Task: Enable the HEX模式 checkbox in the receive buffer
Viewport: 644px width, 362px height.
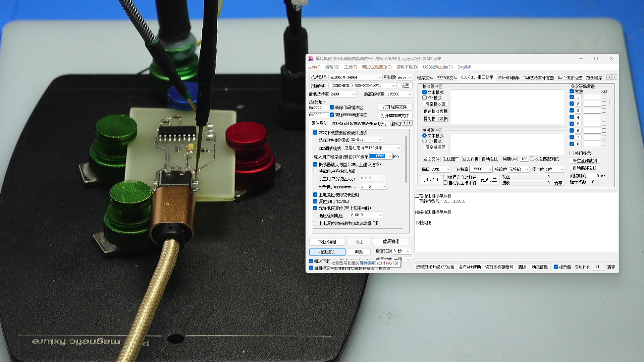Action: 425,98
